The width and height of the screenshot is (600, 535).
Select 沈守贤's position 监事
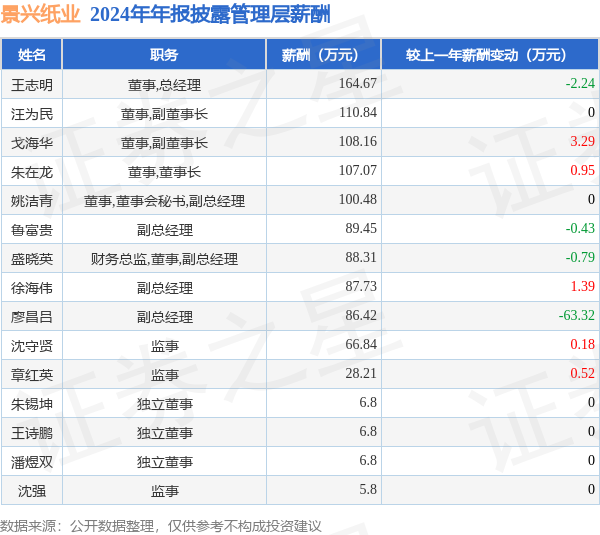(165, 346)
